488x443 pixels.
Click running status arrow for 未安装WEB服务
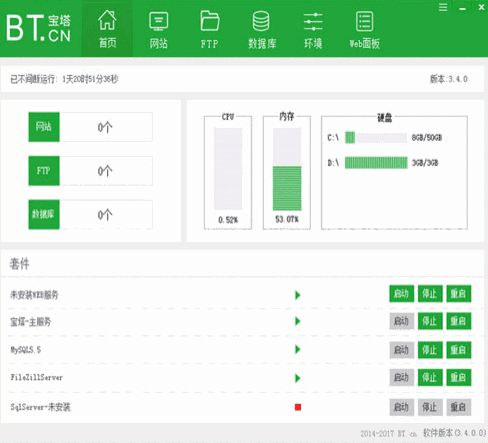[x=298, y=295]
